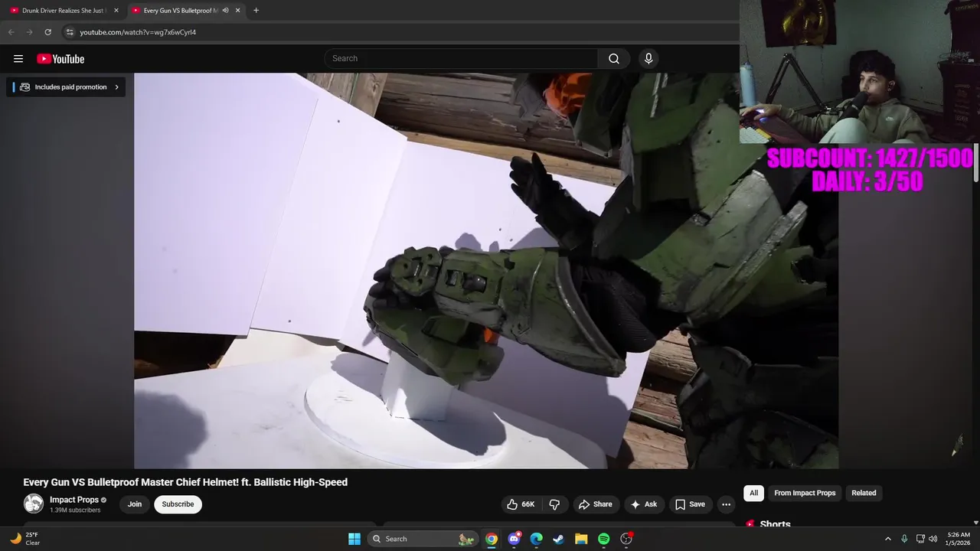Screen dimensions: 980x551
Task: Like the video with thumbs up
Action: (521, 504)
